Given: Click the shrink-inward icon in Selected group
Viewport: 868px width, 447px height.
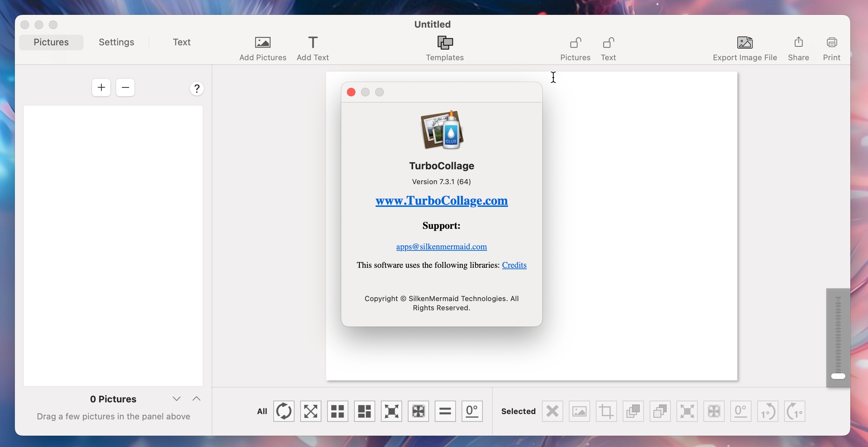Looking at the screenshot, I should pyautogui.click(x=714, y=411).
